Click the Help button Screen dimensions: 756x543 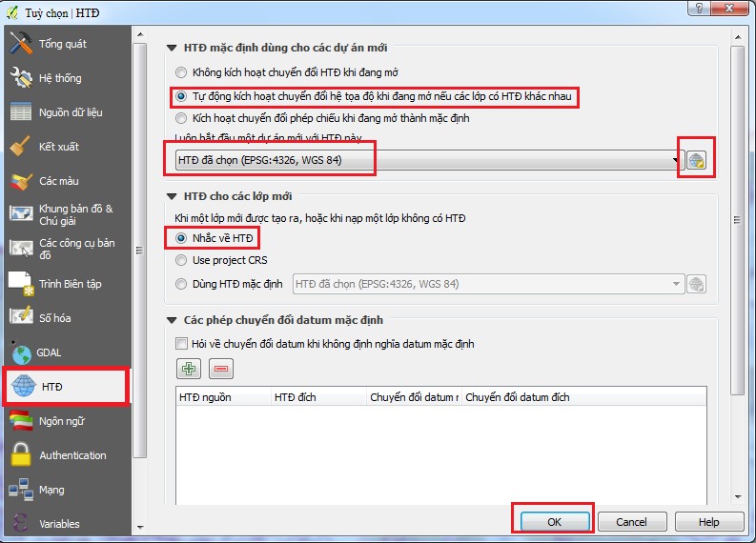[x=708, y=522]
